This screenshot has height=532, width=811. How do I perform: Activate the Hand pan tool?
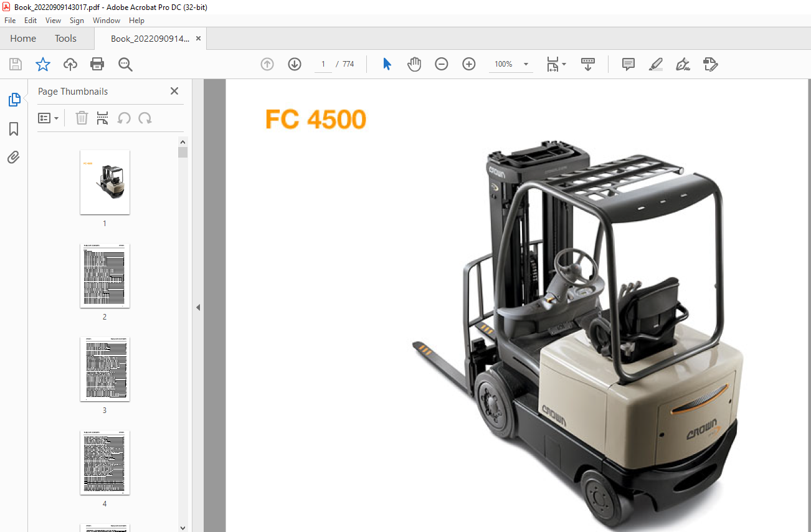click(414, 64)
